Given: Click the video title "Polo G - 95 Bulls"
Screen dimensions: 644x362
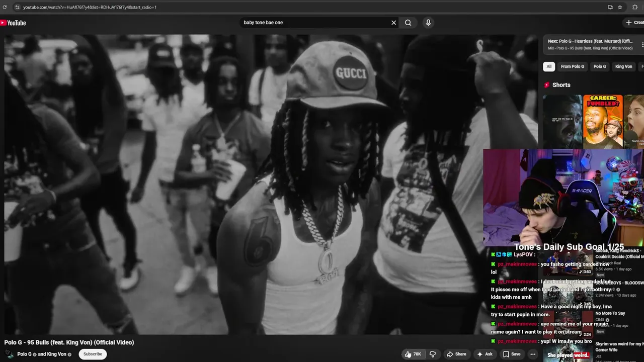Looking at the screenshot, I should pyautogui.click(x=69, y=342).
